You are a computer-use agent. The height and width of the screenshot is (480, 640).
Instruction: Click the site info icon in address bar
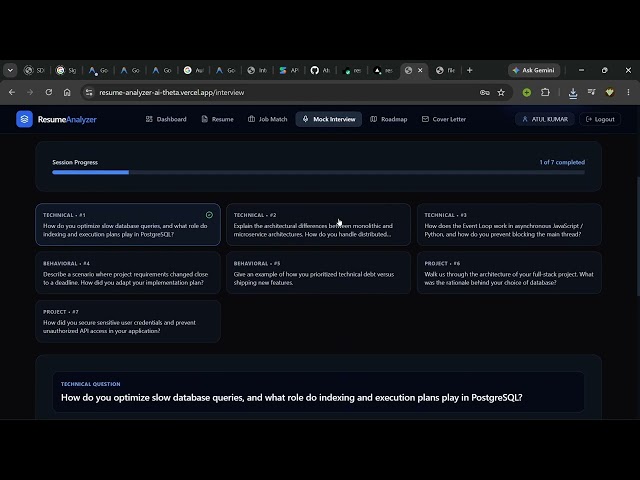89,93
